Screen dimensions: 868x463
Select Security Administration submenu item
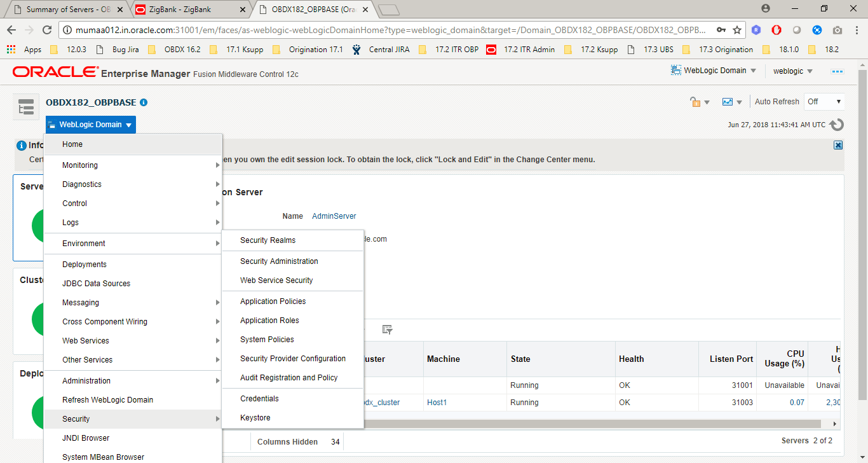tap(293, 261)
